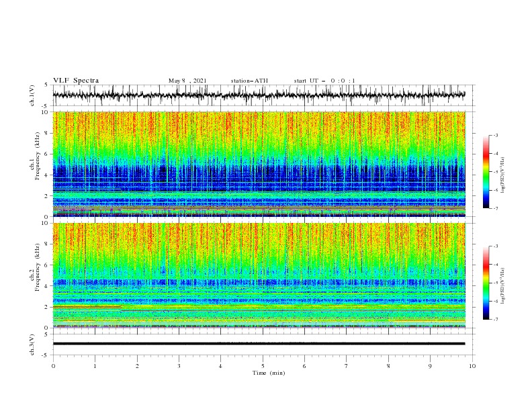Select the ch.1 "Frequency (kHz)" axis label
The image size is (532, 411).
pos(38,156)
